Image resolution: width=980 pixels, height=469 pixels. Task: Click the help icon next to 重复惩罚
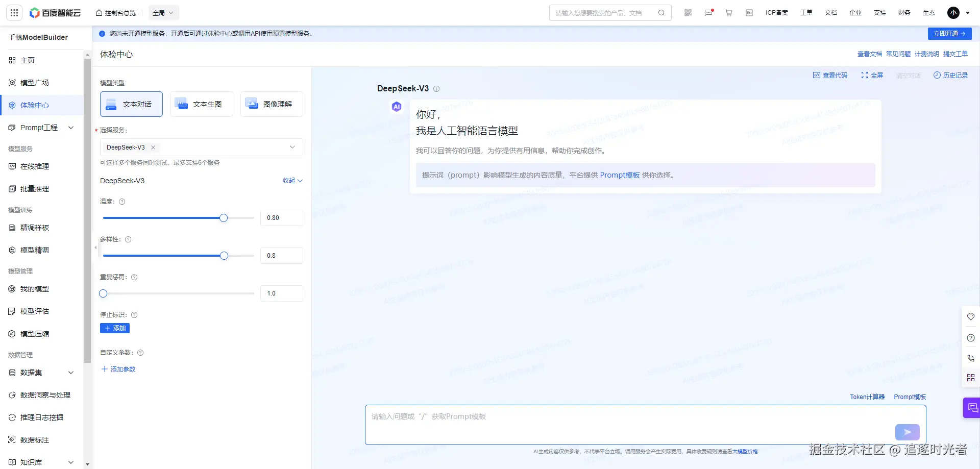134,277
